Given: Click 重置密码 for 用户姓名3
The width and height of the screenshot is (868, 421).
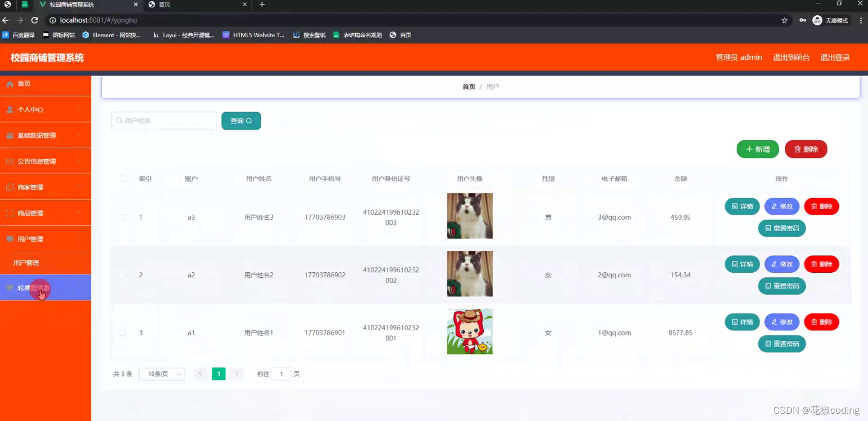Looking at the screenshot, I should pyautogui.click(x=782, y=228).
